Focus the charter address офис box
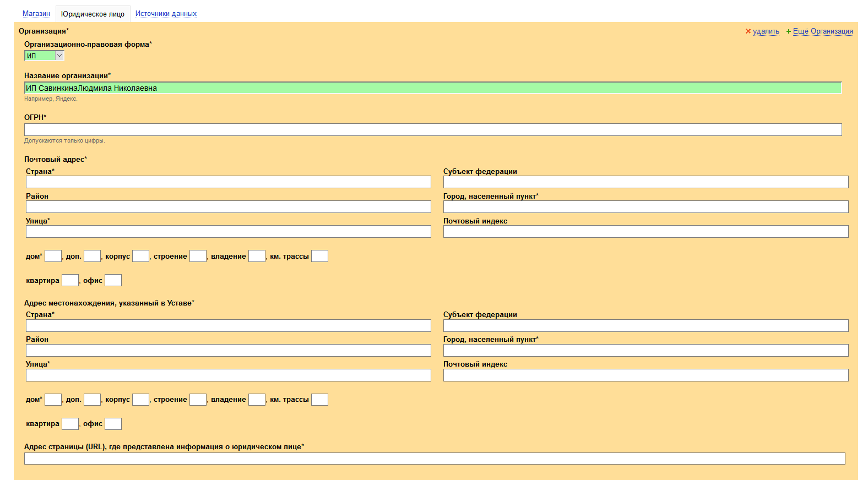The width and height of the screenshot is (868, 480). 113,424
